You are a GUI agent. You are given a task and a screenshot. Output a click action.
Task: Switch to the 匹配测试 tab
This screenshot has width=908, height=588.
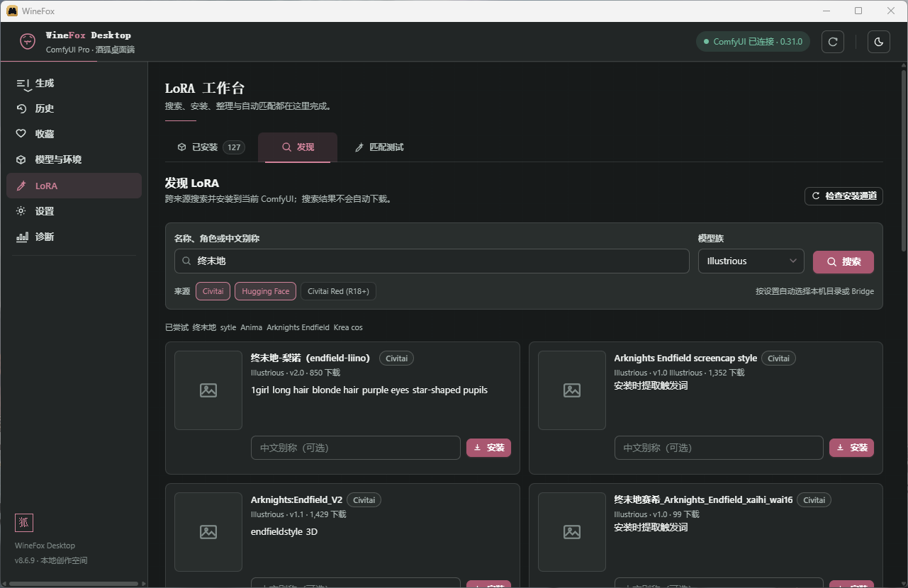(x=379, y=147)
